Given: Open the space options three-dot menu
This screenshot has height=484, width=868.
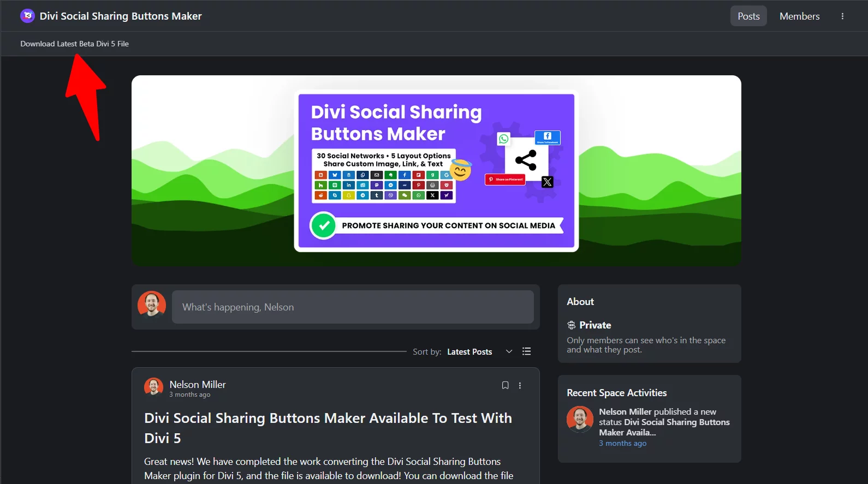Looking at the screenshot, I should (842, 16).
